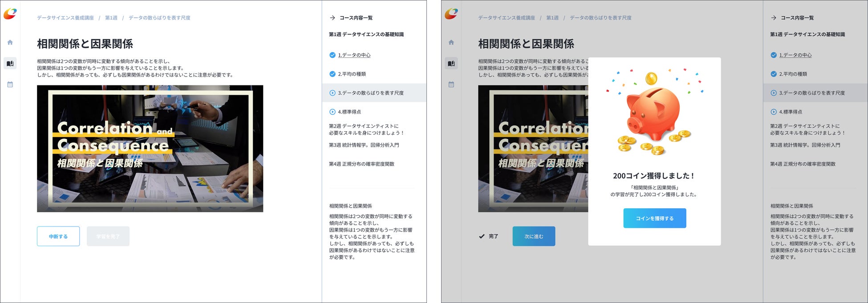Open データの散らばりを表す尺度 breadcrumb in right screen
Viewport: 868px width, 303px height.
(600, 18)
